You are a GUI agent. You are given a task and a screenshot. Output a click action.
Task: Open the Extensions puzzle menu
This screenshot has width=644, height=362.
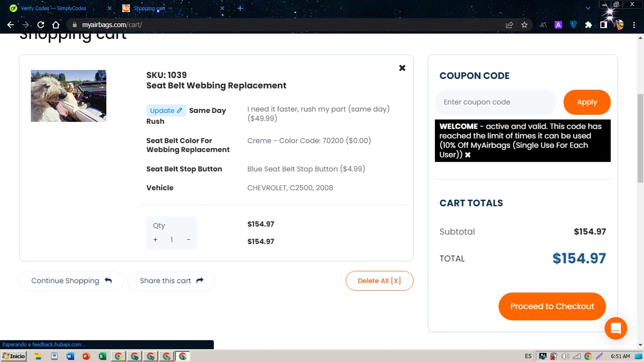click(x=588, y=25)
